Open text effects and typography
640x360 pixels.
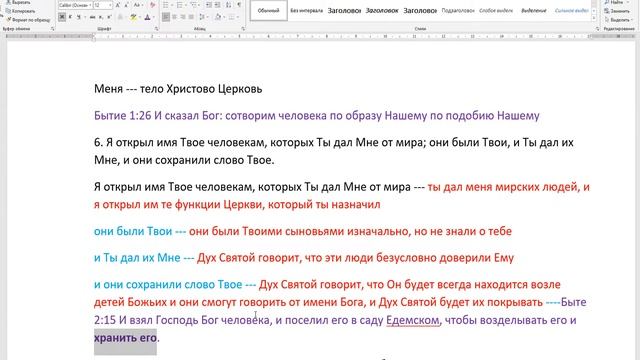(120, 17)
